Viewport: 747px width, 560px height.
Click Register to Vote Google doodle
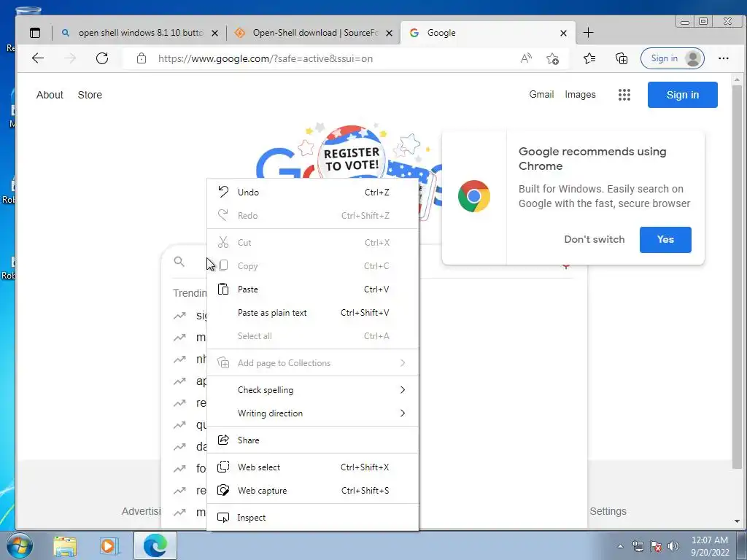(x=351, y=157)
